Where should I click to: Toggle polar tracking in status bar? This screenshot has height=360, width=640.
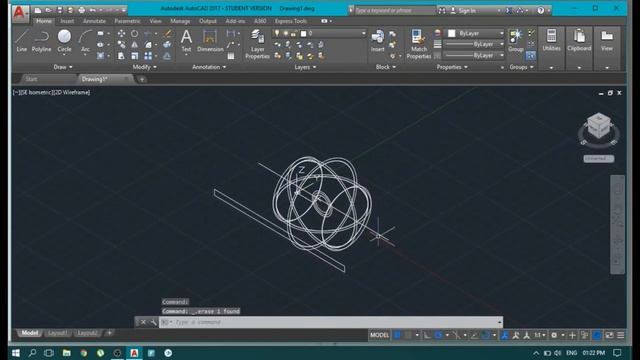pyautogui.click(x=438, y=335)
